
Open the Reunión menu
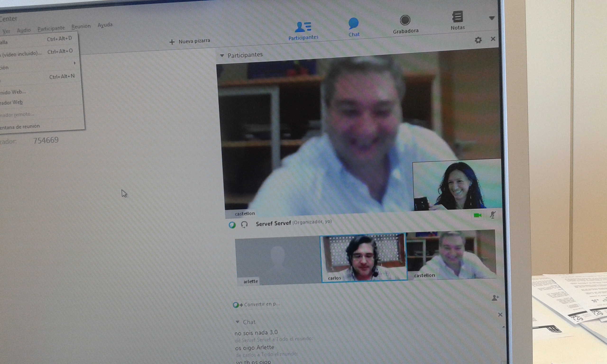coord(81,26)
